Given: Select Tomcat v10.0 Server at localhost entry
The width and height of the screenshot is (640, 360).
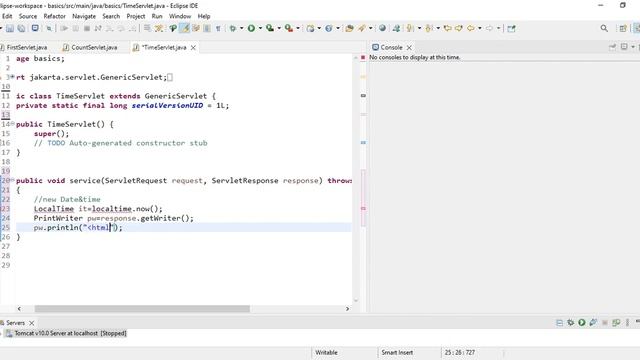Looking at the screenshot, I should click(67, 333).
